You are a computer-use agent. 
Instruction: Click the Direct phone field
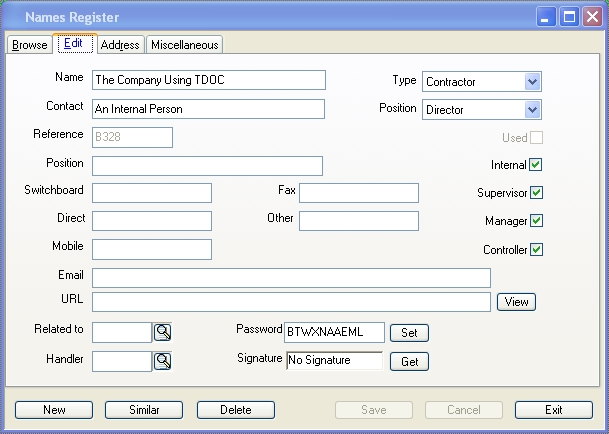pos(152,221)
